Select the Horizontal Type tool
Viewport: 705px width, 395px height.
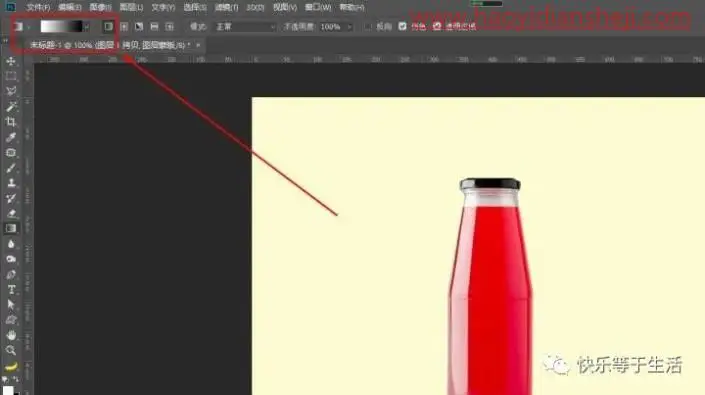pos(11,290)
